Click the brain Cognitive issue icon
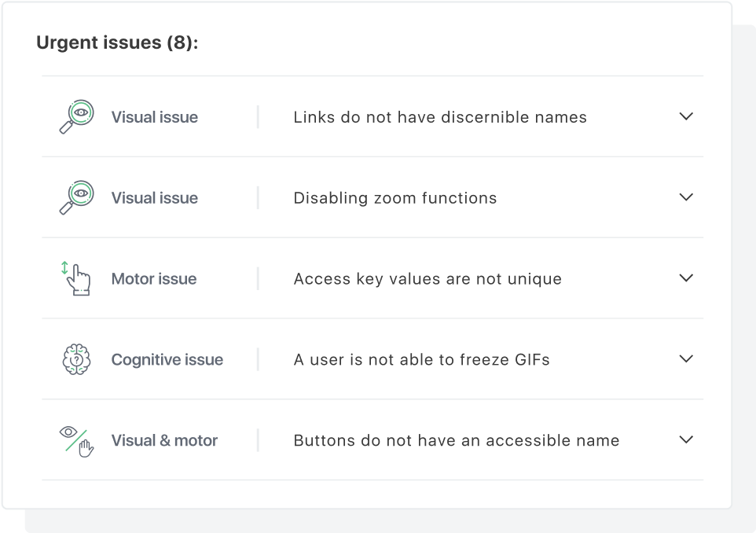The width and height of the screenshot is (756, 533). click(77, 359)
